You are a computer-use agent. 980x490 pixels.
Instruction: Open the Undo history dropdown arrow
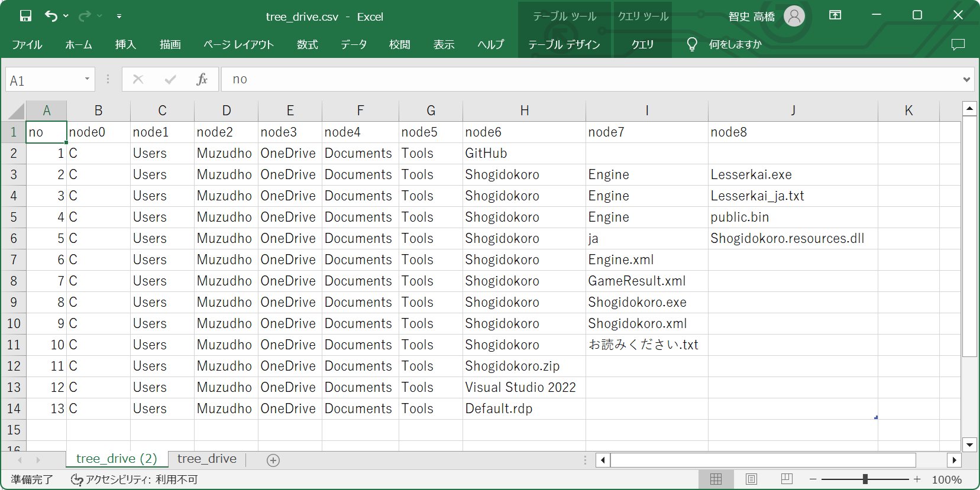[66, 16]
